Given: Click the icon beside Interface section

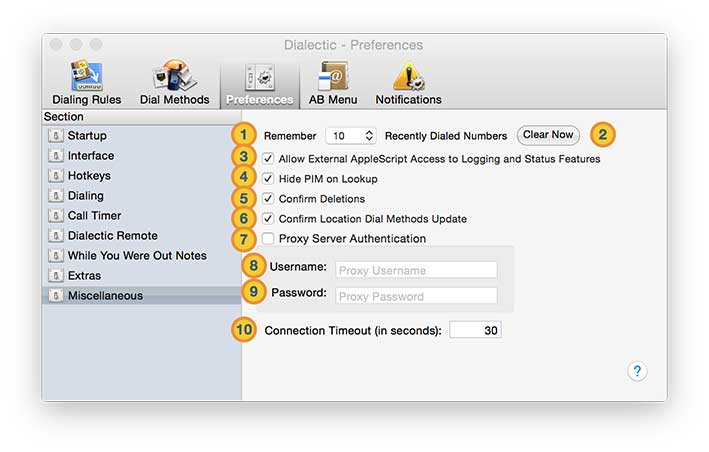Looking at the screenshot, I should 56,155.
